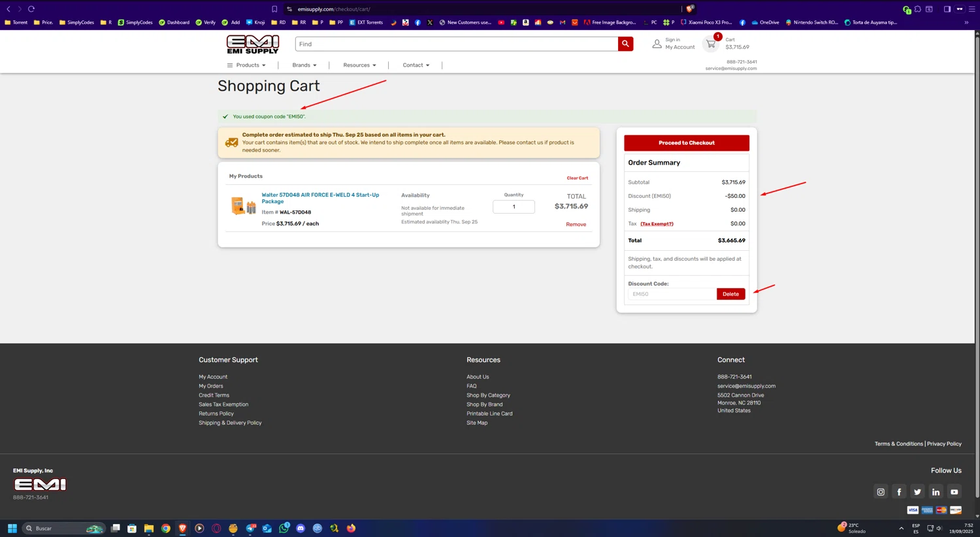
Task: Open the Windows Start button
Action: 12,529
